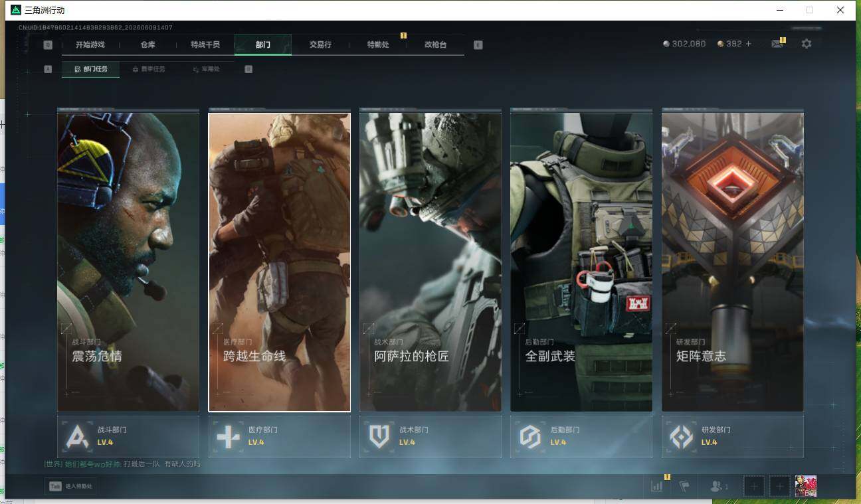Switch to the 改枪台 tab
Screen dimensions: 861x504
[436, 45]
